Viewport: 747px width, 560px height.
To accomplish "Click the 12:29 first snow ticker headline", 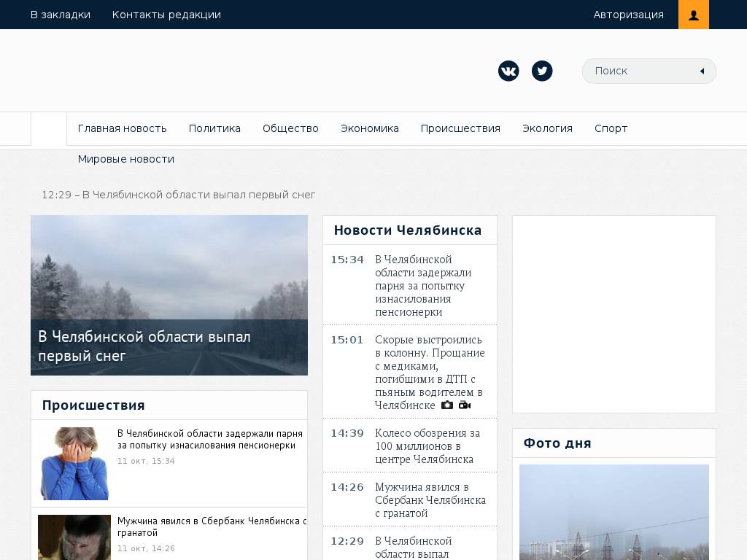I will click(179, 195).
